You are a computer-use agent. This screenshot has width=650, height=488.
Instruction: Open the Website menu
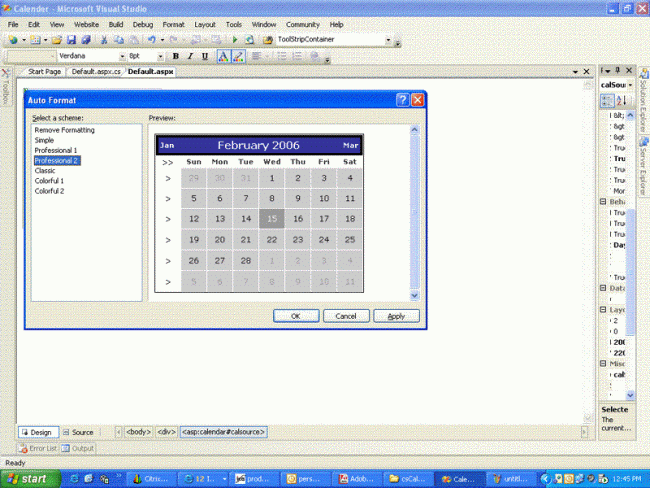(86, 24)
